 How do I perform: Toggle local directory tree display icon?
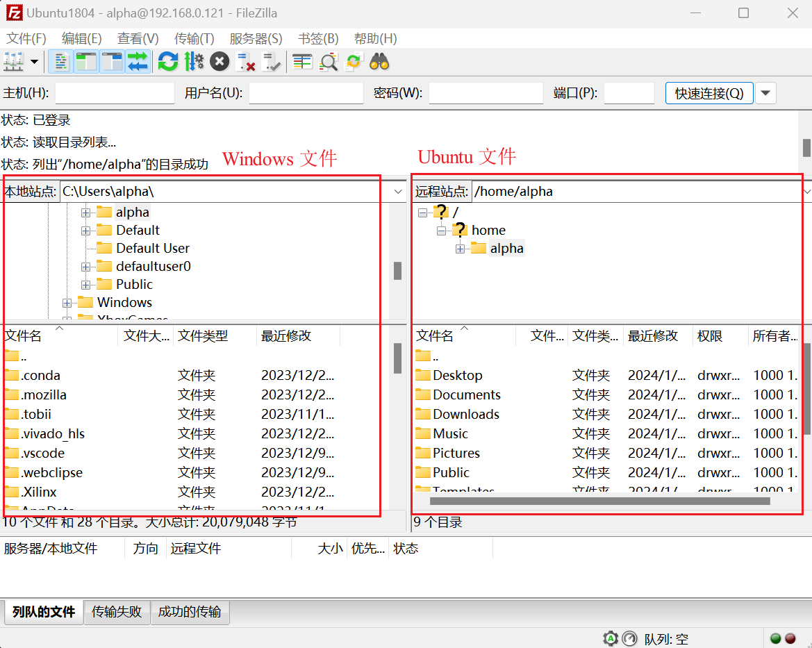(x=86, y=62)
